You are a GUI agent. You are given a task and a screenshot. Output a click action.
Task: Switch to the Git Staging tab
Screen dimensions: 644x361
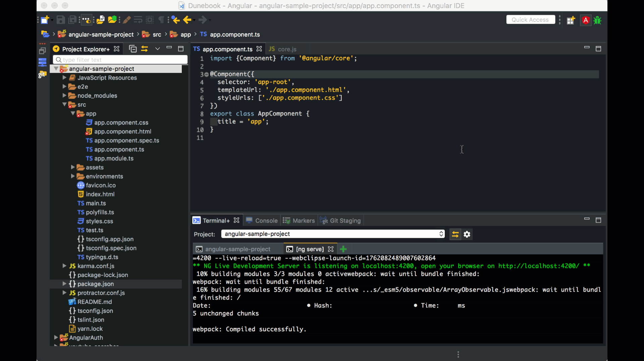(x=340, y=220)
